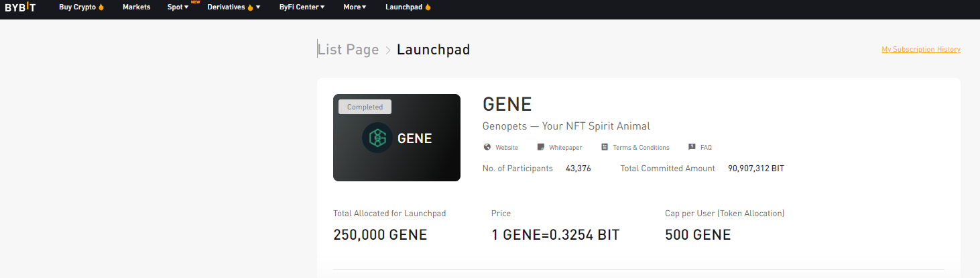The height and width of the screenshot is (278, 980).
Task: Click the GENE project title
Action: coord(507,104)
